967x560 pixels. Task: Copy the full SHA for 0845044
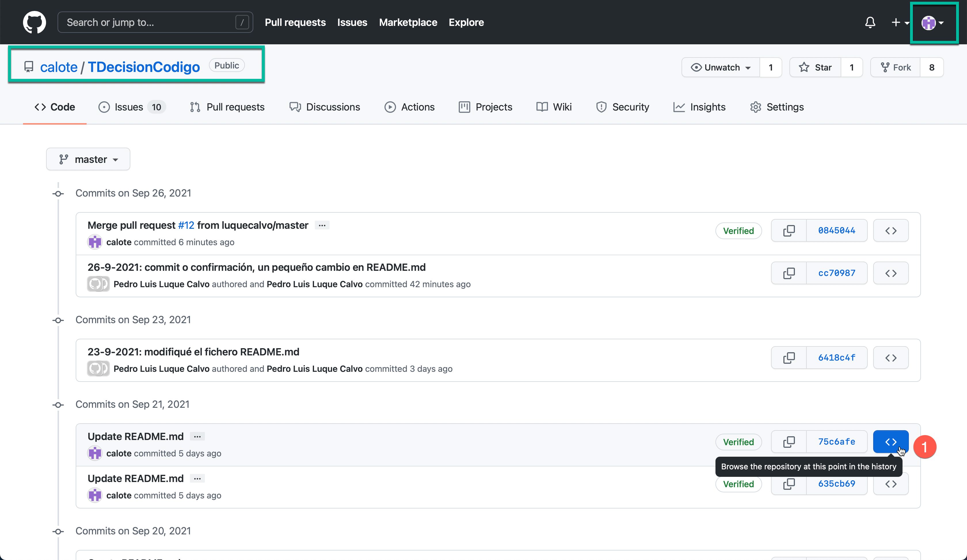[x=789, y=231]
